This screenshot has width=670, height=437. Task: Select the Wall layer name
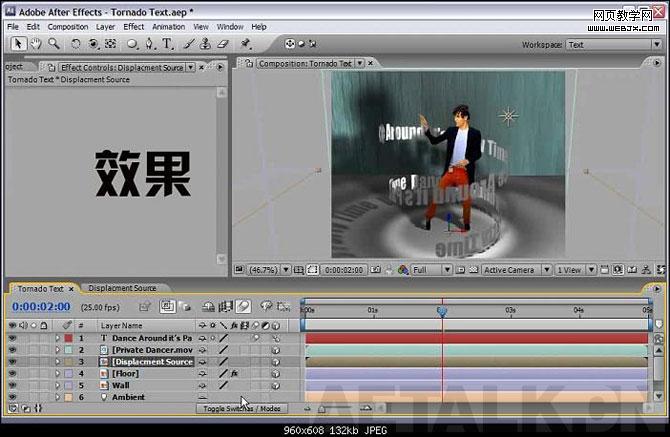click(121, 385)
